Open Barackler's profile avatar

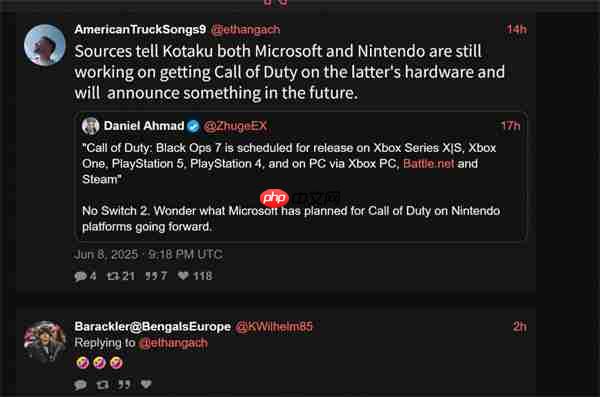[44, 342]
